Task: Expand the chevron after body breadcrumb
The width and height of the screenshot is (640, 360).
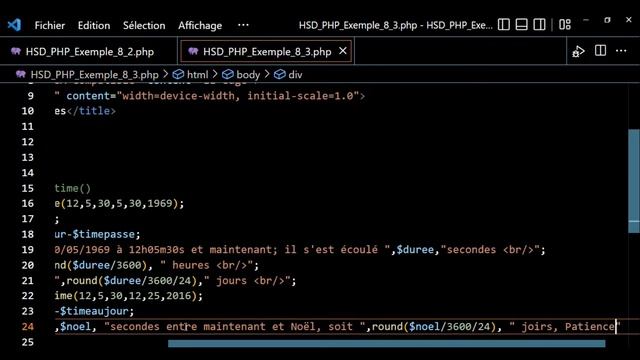Action: [267, 74]
